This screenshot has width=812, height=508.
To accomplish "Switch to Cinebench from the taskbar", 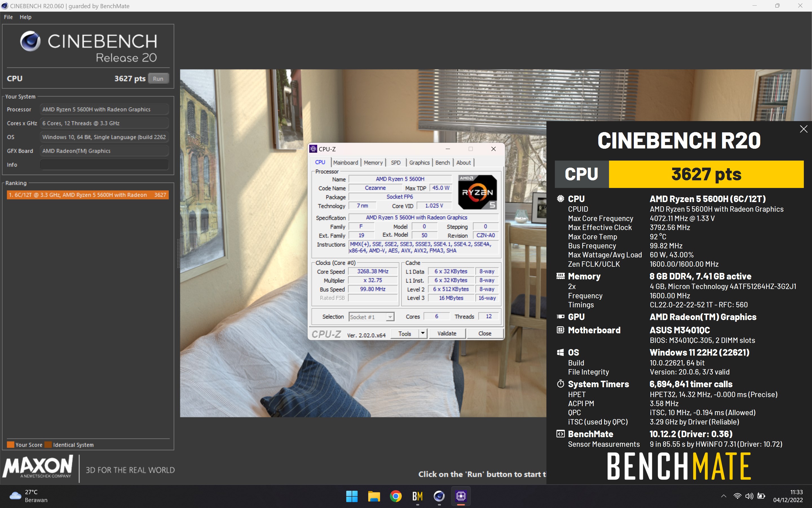I will [x=439, y=496].
